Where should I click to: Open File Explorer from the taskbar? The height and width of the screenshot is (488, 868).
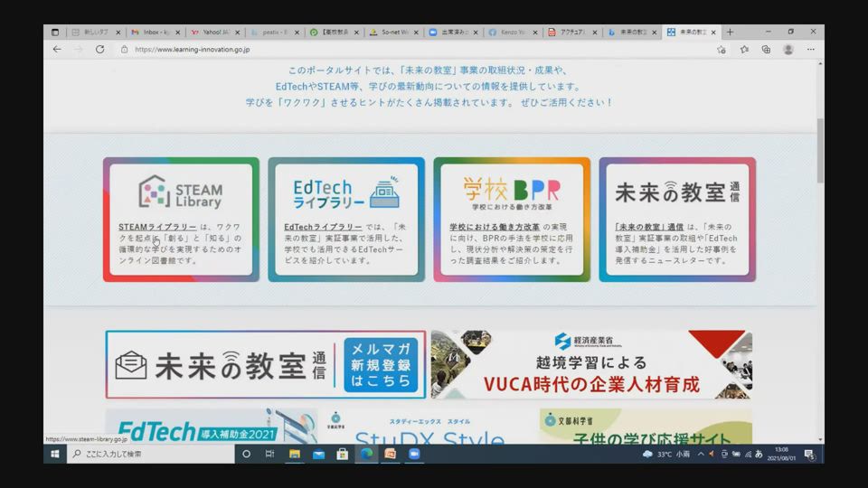[x=295, y=454]
